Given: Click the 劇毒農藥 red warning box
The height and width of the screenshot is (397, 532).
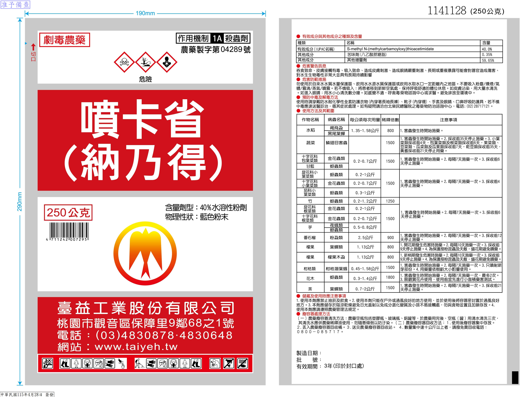Looking at the screenshot, I should pos(64,40).
